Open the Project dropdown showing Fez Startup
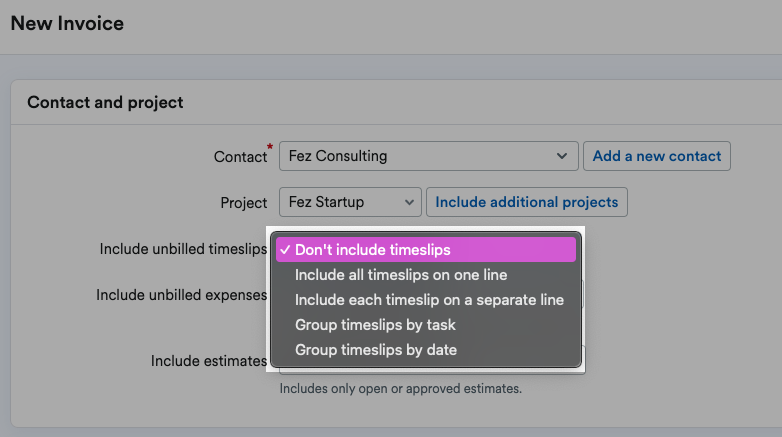This screenshot has width=782, height=437. coord(350,202)
